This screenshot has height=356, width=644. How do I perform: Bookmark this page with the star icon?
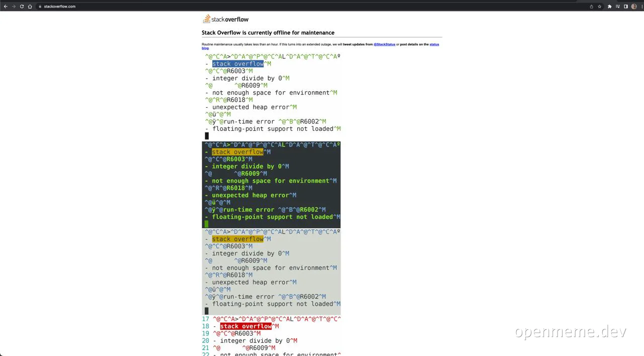(x=599, y=7)
